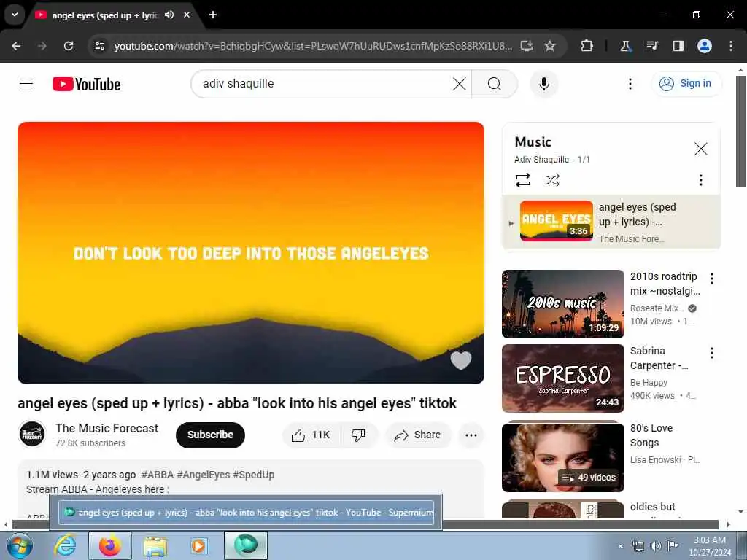747x560 pixels.
Task: Click the magnifier search button
Action: point(495,84)
